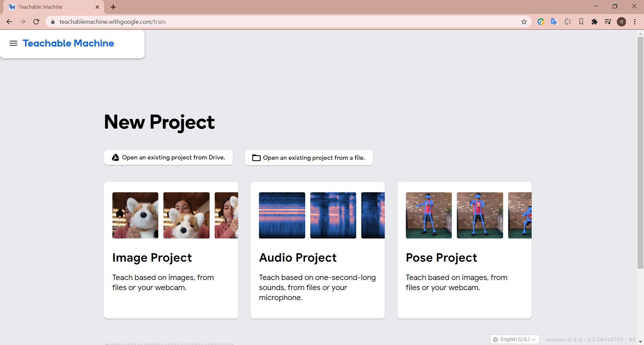Click second pose skeleton thumbnail
Screen dimensions: 644x345
[480, 215]
